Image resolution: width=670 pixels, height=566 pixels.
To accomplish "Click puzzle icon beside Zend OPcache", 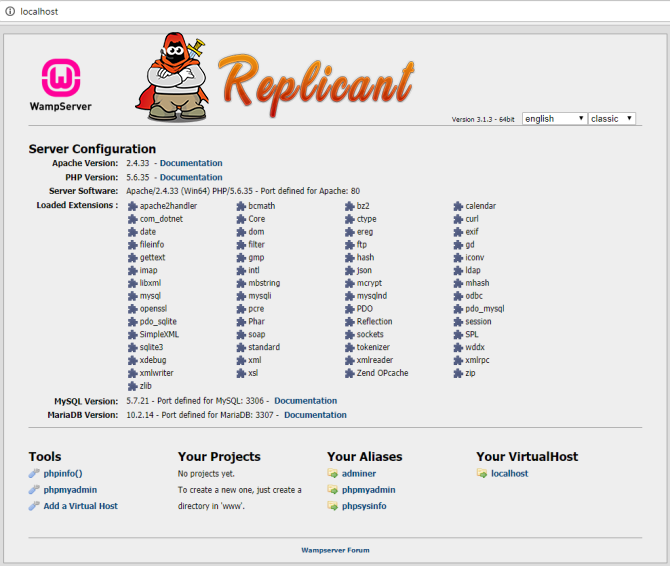I will [350, 373].
